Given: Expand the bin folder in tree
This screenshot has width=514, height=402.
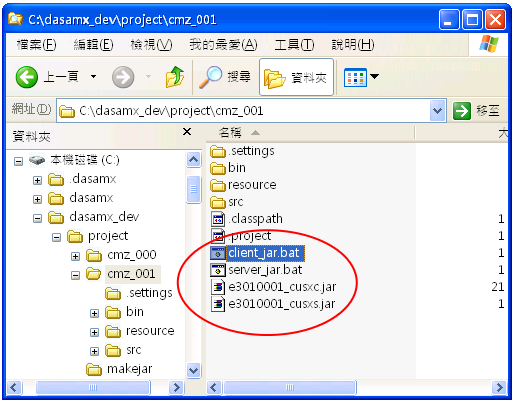Looking at the screenshot, I should tap(94, 313).
